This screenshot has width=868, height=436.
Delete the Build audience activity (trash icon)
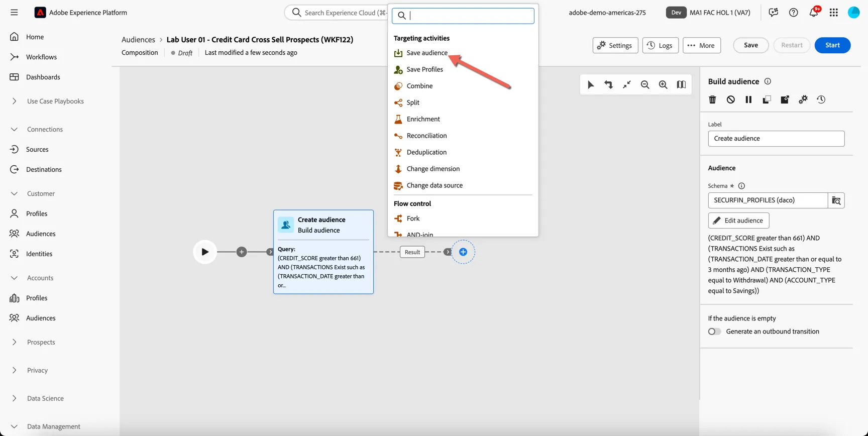[712, 99]
